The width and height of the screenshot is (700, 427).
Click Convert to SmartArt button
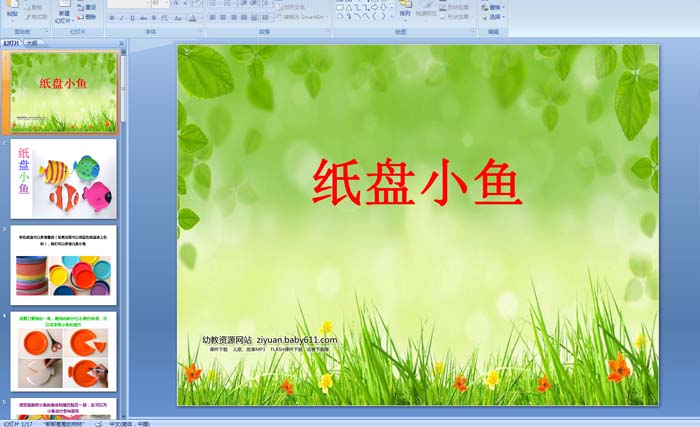pyautogui.click(x=301, y=17)
